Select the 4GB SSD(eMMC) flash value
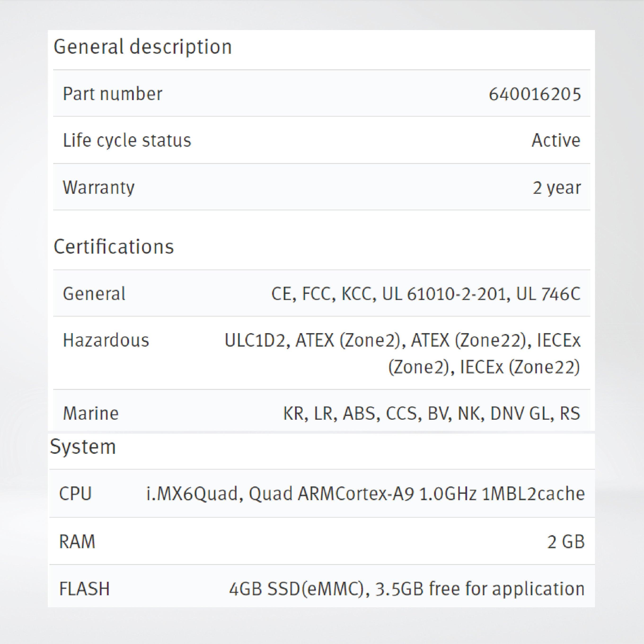The image size is (644, 644). [x=407, y=589]
